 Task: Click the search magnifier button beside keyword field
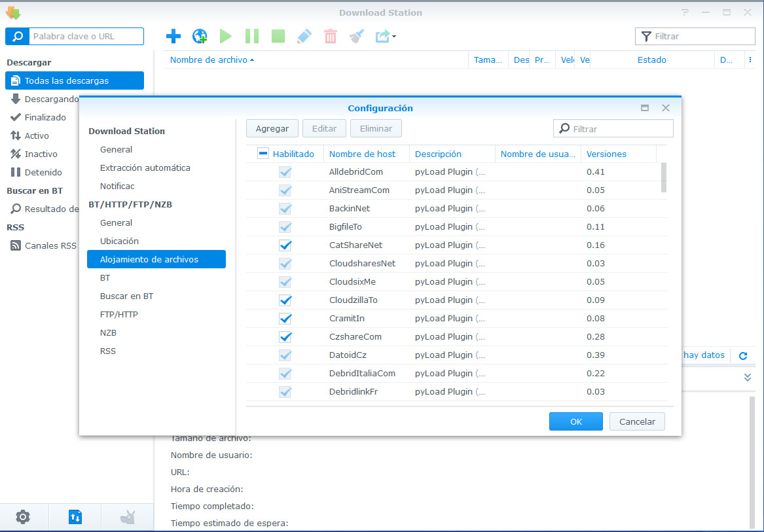[18, 36]
